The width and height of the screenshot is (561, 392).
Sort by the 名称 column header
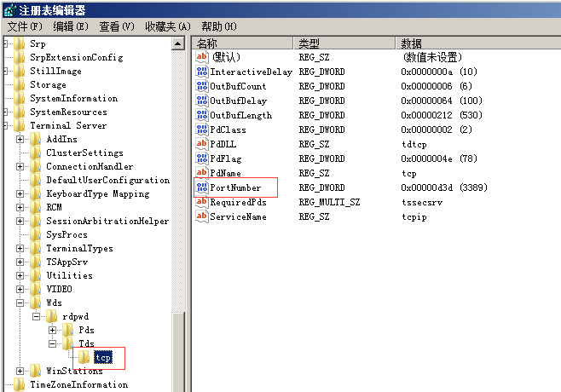pos(242,43)
